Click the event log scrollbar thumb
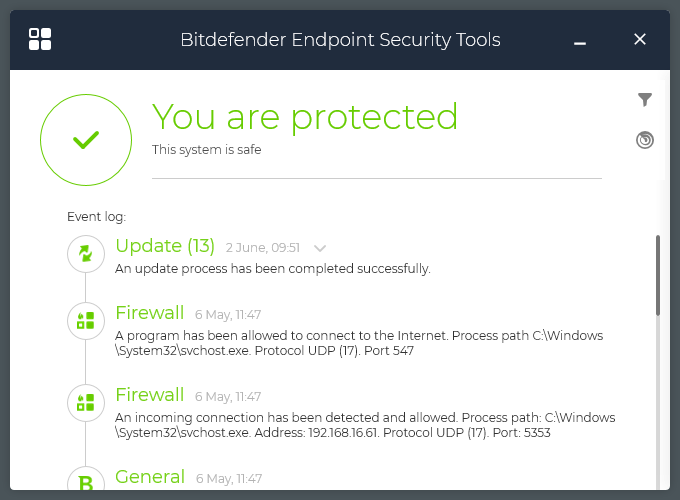 (657, 275)
